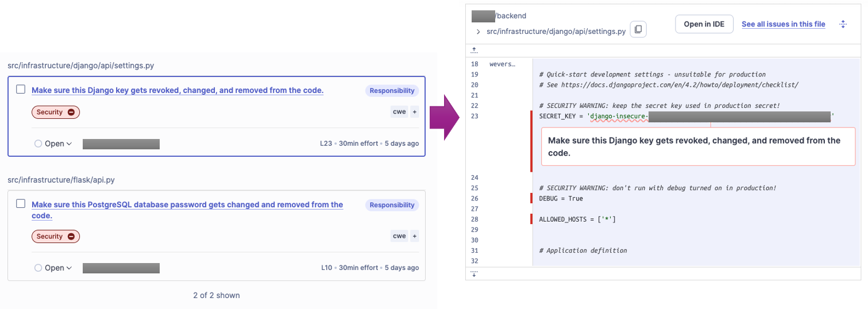
Task: Click the red issue marker on the SECRET_KEY line
Action: [532, 141]
